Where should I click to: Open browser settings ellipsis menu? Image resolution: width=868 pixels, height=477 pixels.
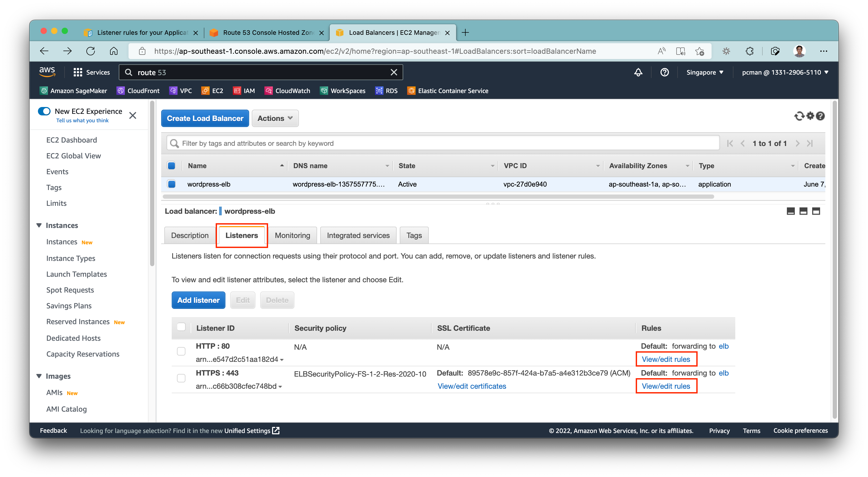click(x=823, y=51)
